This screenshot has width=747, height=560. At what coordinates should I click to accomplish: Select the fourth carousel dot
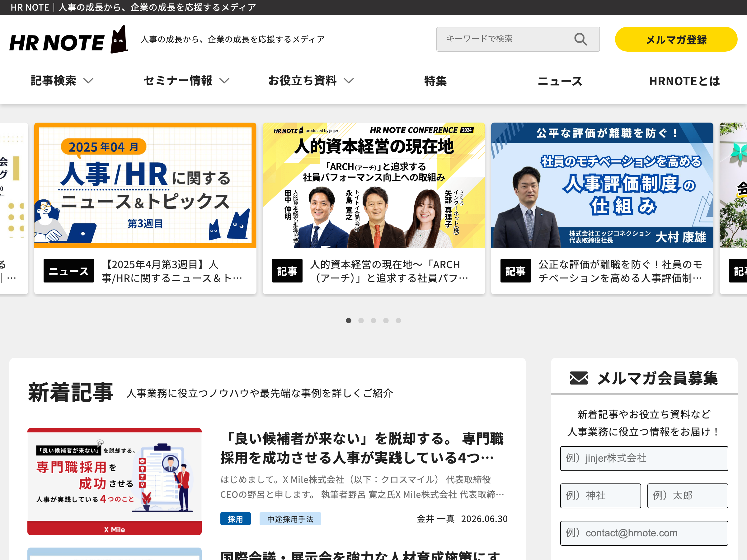386,320
